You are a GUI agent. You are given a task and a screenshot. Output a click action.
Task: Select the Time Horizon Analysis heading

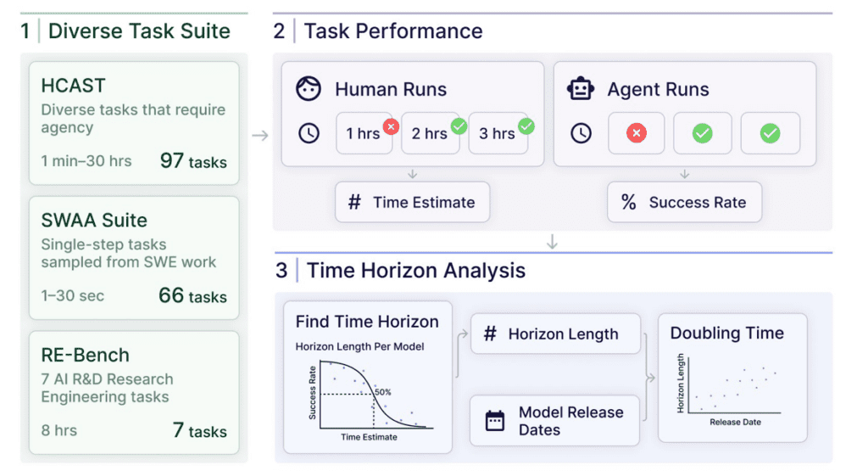click(x=415, y=271)
